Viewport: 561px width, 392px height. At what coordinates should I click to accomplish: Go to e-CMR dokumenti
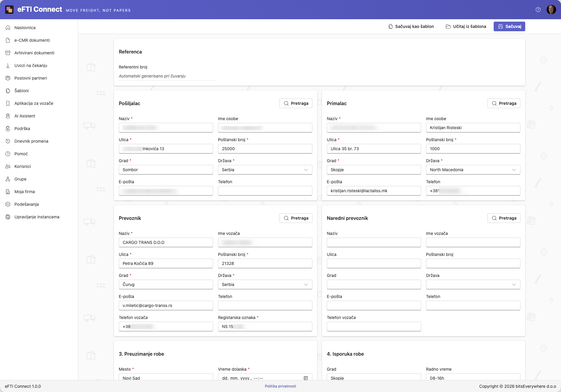(39, 40)
